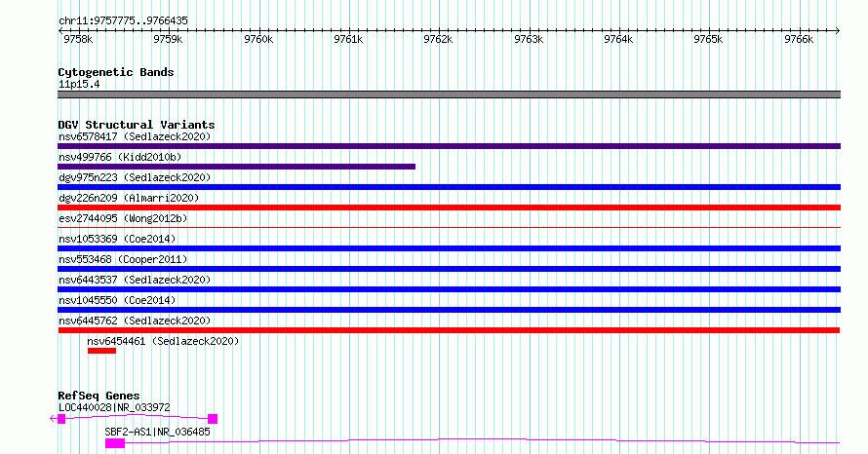Click the 9765k ruler tick label
This screenshot has width=868, height=454.
tap(708, 39)
